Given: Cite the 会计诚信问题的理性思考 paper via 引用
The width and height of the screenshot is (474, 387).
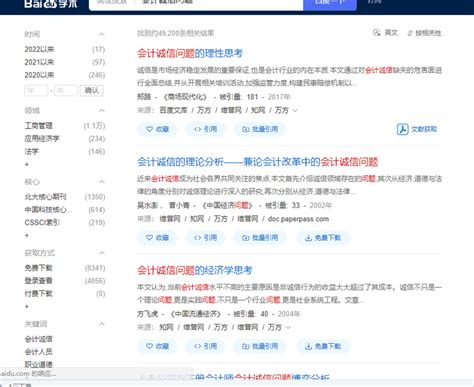Looking at the screenshot, I should tap(205, 129).
